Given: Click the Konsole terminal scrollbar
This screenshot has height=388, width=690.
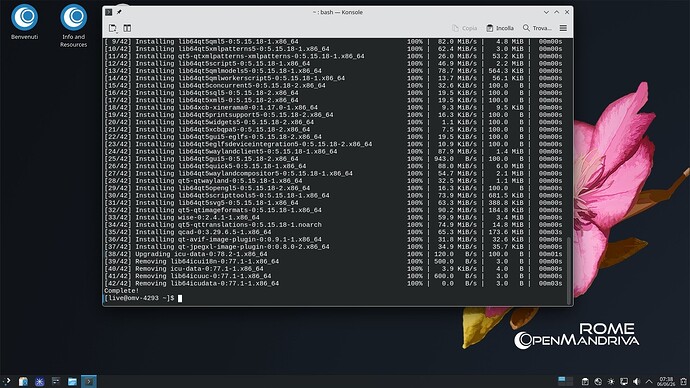Looking at the screenshot, I should (569, 172).
